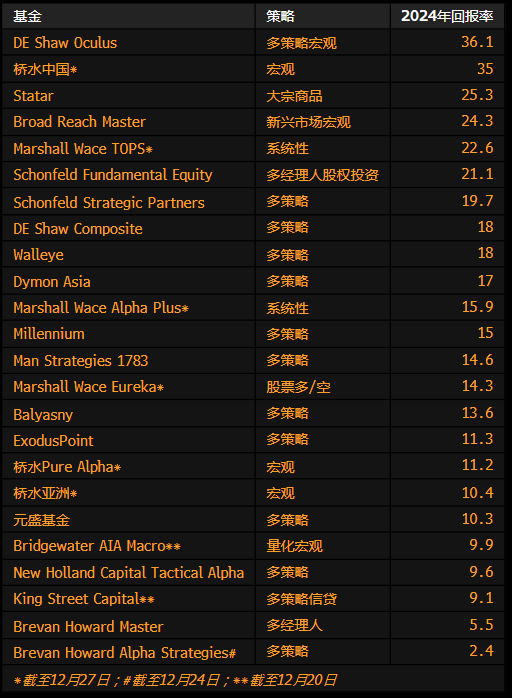
Task: Open the Broad Reach Master entry
Action: click(79, 122)
